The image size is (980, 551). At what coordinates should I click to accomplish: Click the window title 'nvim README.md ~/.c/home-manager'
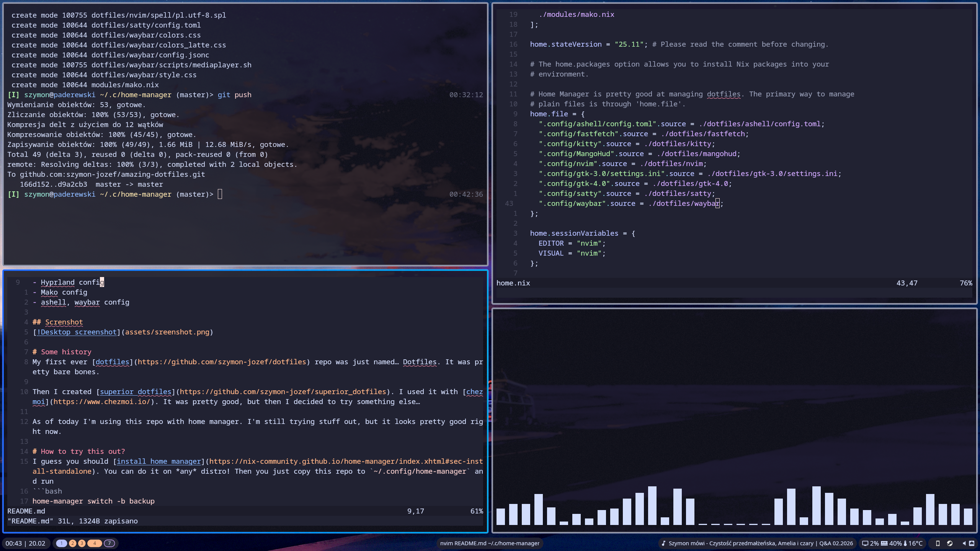490,543
